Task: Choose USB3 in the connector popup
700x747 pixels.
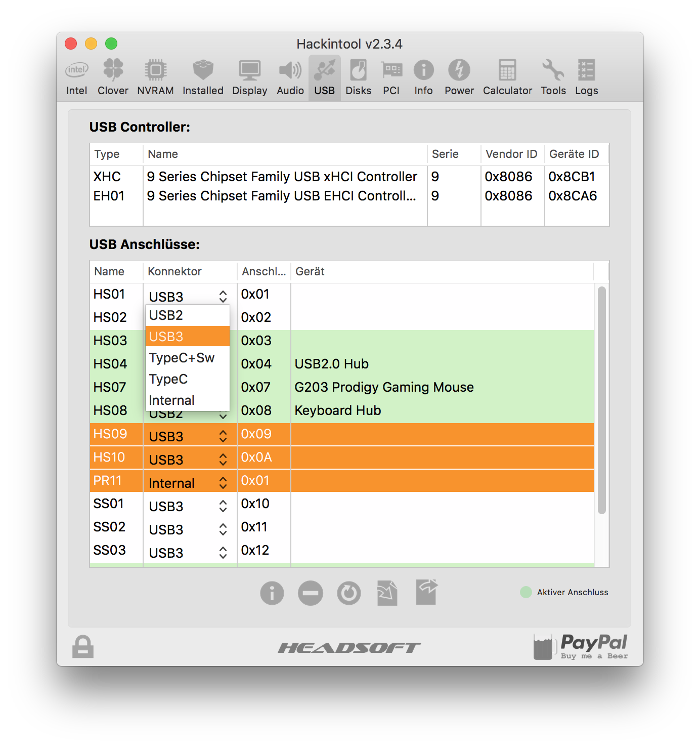Action: pos(188,337)
